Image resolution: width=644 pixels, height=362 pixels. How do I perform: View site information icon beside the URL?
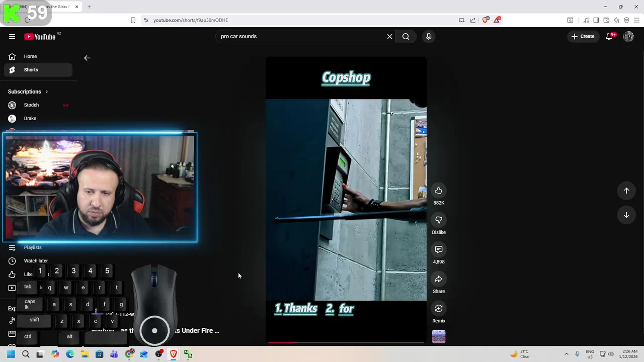pos(146,20)
